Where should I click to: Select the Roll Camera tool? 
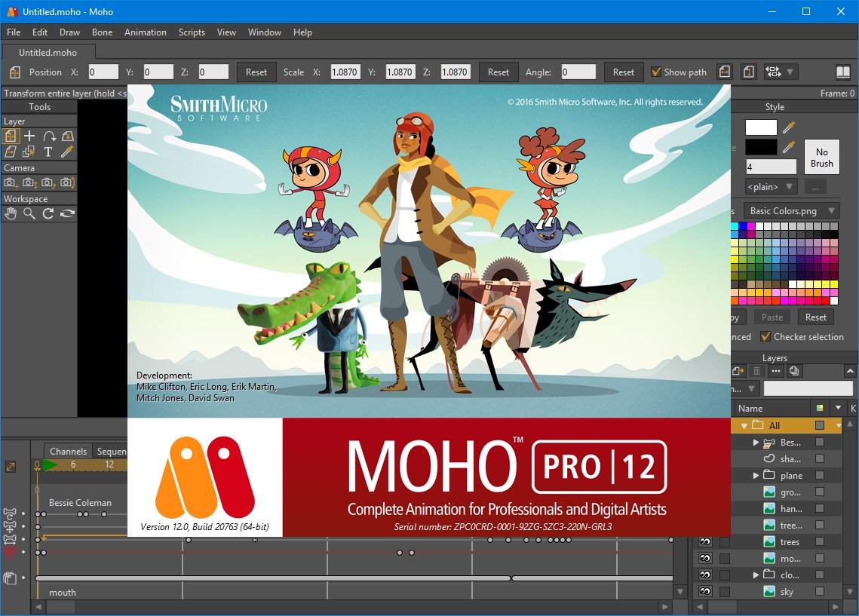pyautogui.click(x=48, y=182)
